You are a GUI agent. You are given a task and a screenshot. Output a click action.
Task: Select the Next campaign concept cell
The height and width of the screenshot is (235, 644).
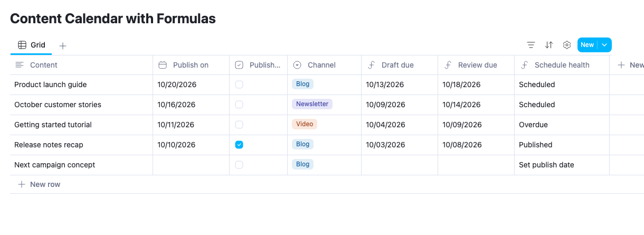coord(81,165)
